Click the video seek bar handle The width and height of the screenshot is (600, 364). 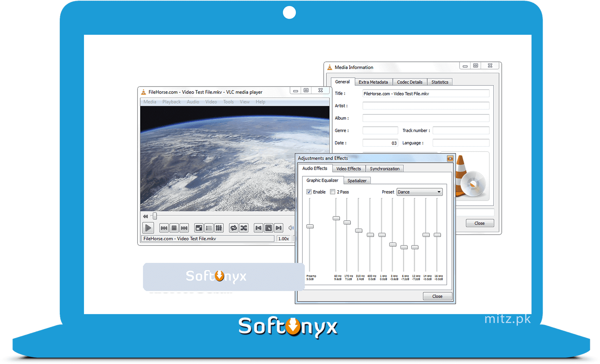coord(155,216)
